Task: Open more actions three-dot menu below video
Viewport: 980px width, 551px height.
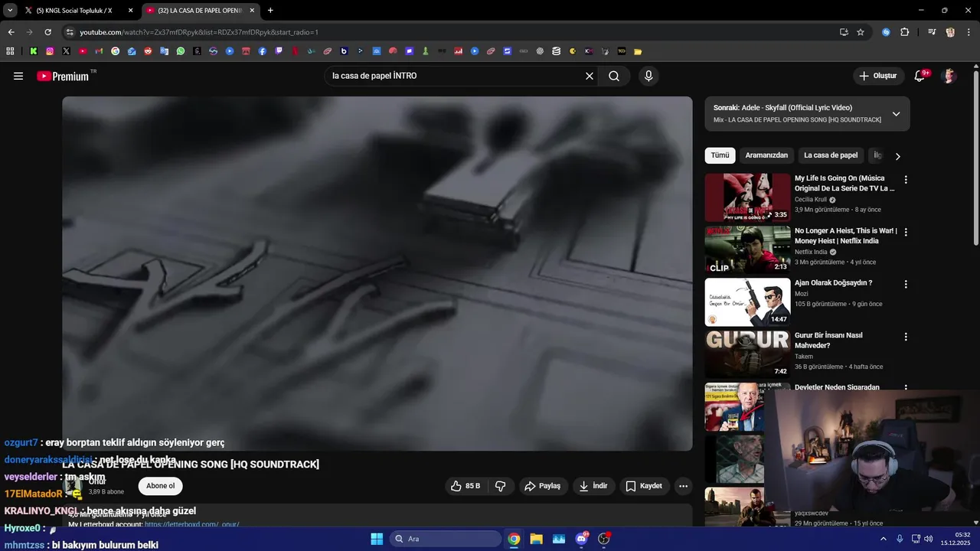Action: click(x=683, y=486)
